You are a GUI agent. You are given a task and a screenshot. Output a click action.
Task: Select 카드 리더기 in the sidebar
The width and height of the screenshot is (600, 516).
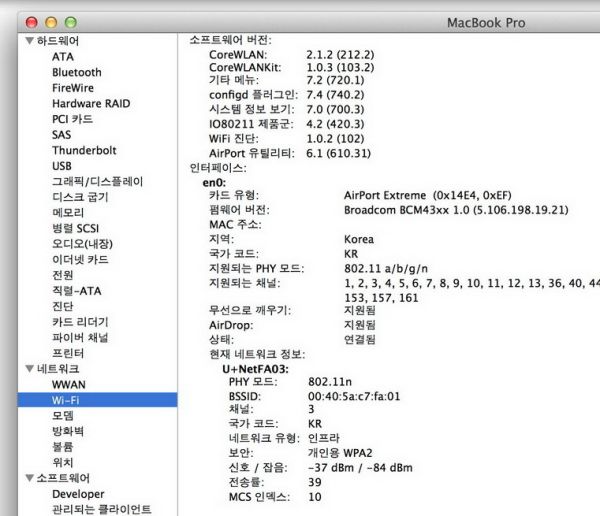pos(80,322)
